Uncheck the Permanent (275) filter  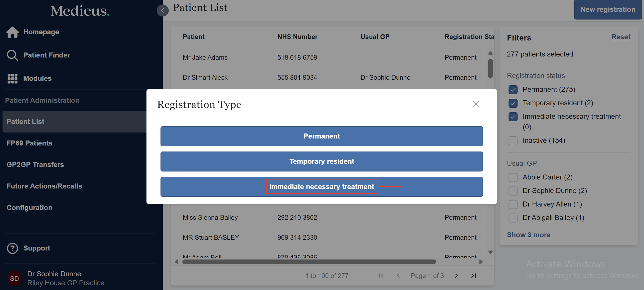513,90
